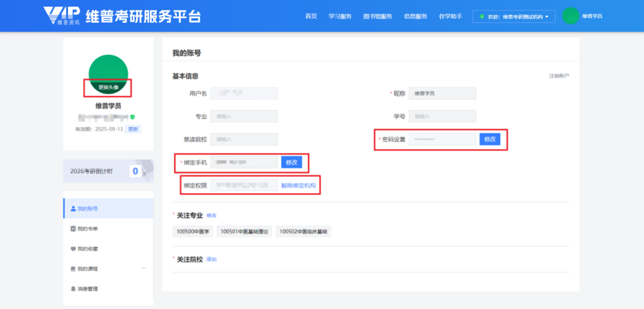Click the VIP 维普资讯 logo
Image resolution: width=644 pixels, height=309 pixels.
tap(61, 16)
